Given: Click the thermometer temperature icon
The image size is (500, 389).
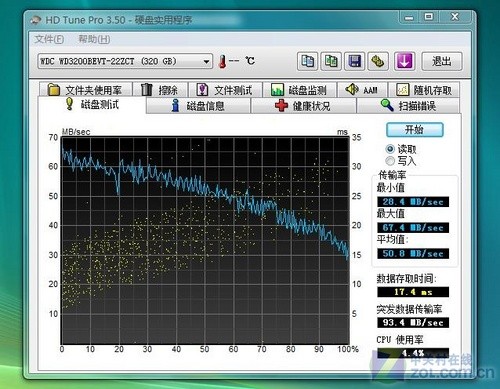Looking at the screenshot, I should click(222, 61).
